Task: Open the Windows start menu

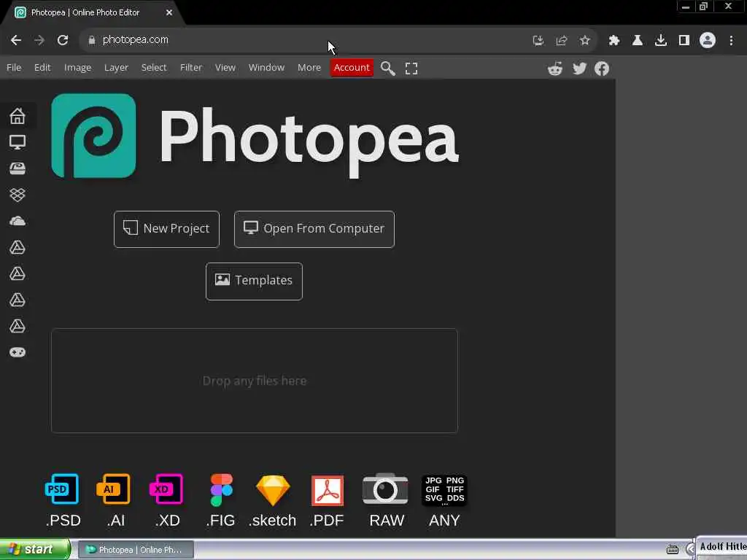Action: [35, 550]
